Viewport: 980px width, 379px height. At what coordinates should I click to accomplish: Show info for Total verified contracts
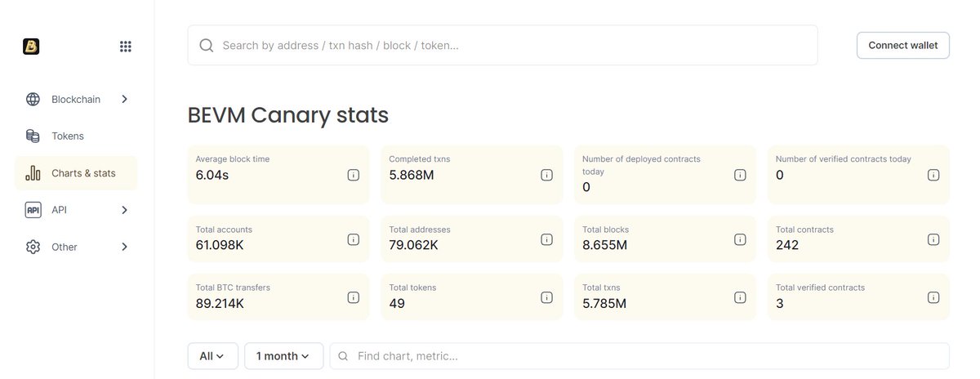[933, 297]
